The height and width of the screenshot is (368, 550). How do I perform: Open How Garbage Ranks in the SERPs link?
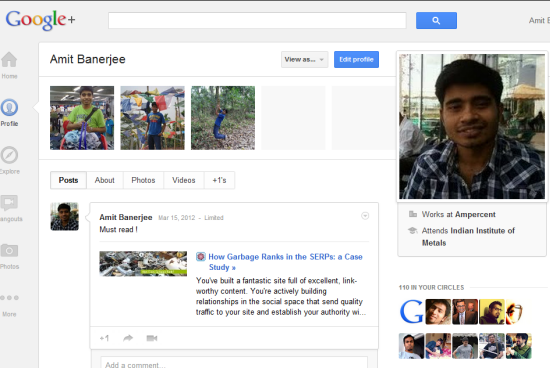286,262
